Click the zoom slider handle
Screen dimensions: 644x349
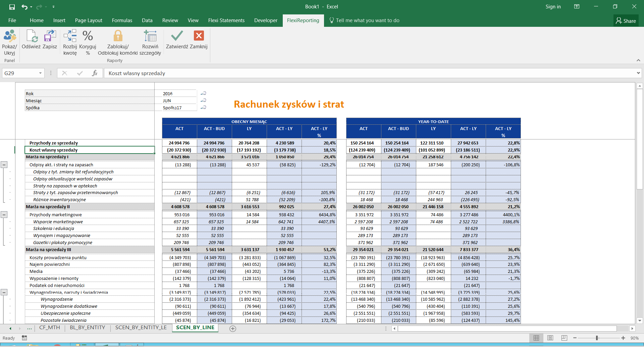[x=597, y=338]
